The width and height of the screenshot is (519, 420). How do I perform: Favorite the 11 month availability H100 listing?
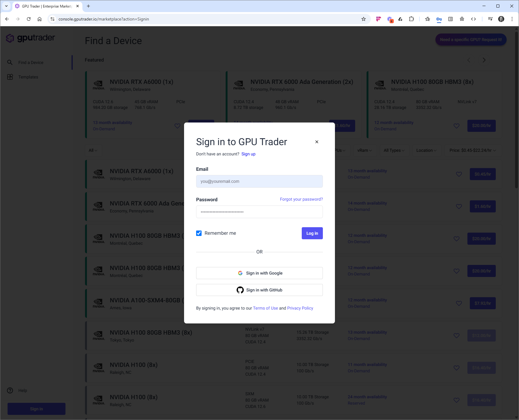click(457, 368)
